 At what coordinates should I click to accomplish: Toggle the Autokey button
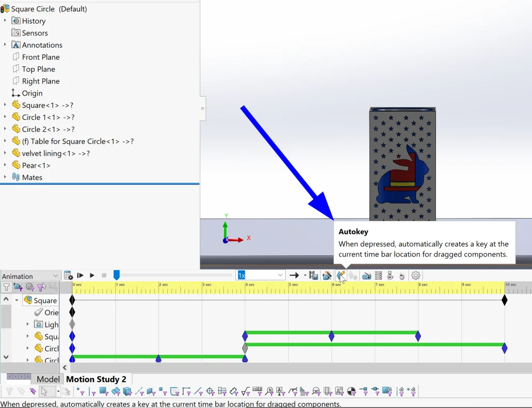coord(341,276)
